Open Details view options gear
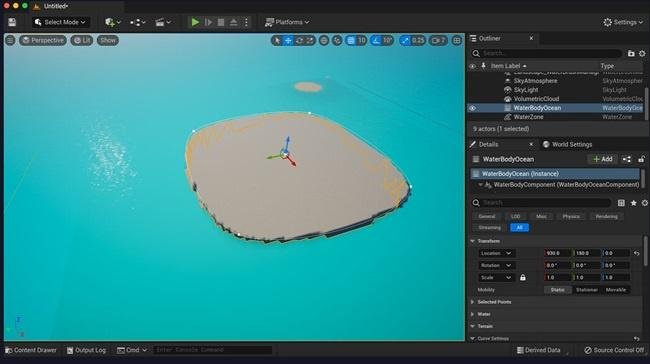This screenshot has height=364, width=650. click(645, 203)
